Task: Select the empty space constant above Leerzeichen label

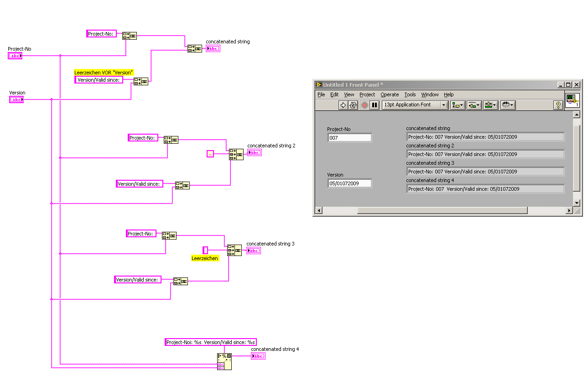Action: click(205, 250)
